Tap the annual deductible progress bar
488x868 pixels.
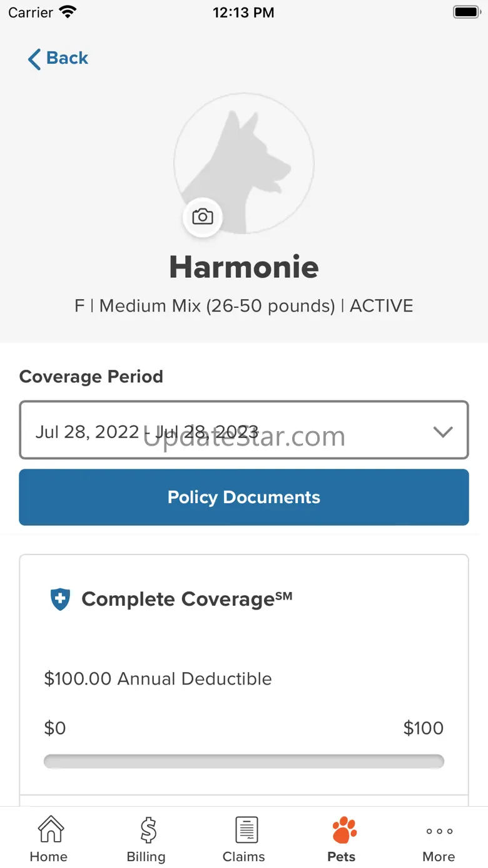pyautogui.click(x=244, y=761)
